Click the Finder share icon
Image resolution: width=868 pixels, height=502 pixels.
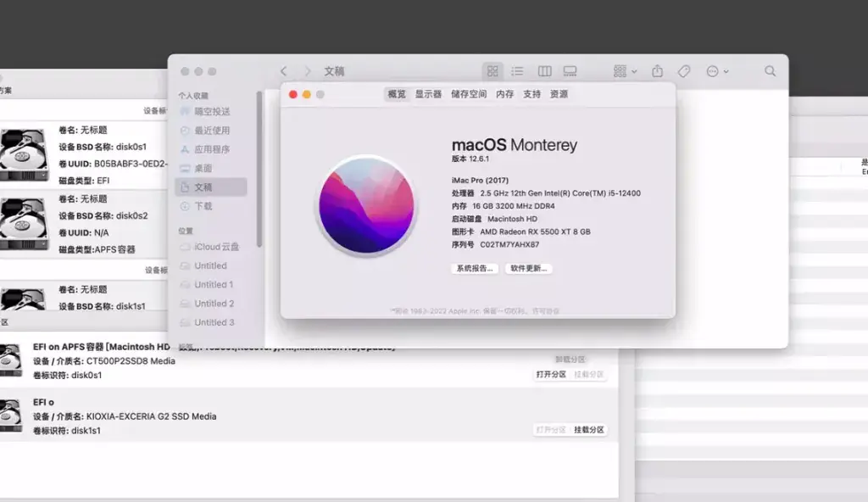point(657,71)
